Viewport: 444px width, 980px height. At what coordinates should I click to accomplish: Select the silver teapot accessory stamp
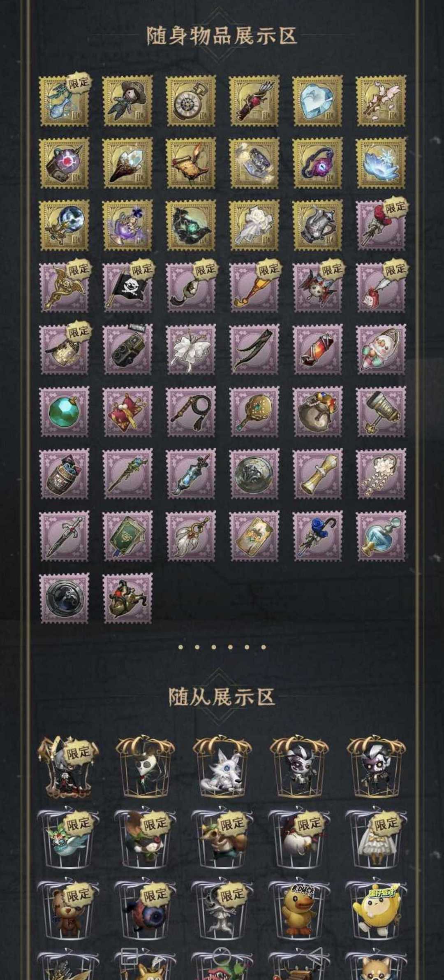point(317,225)
